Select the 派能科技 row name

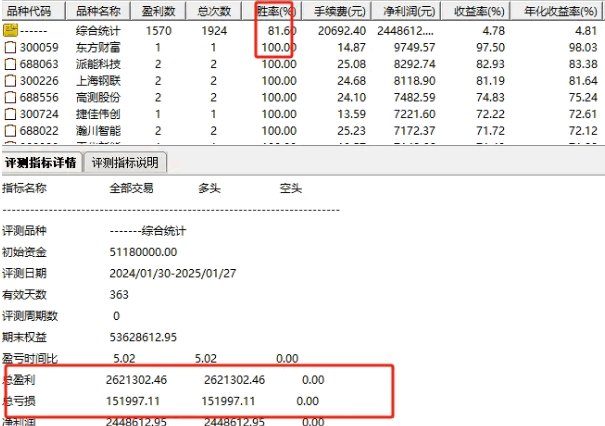click(98, 64)
